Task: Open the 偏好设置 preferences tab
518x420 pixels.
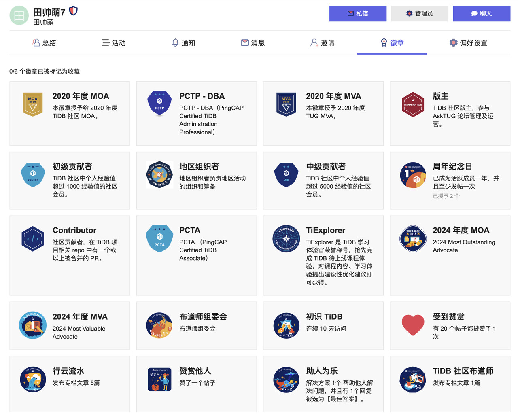Action: (468, 43)
